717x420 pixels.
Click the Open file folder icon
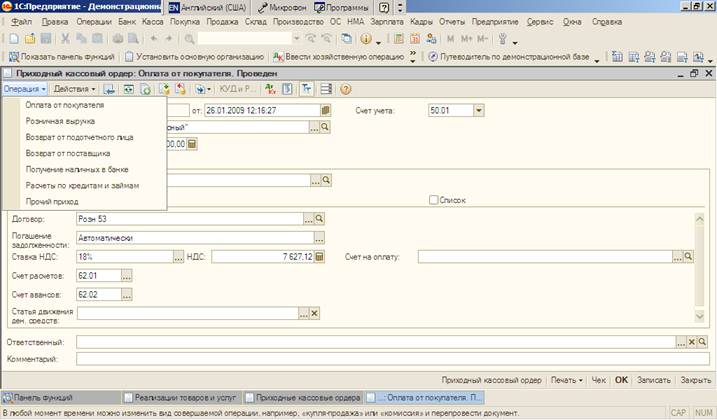coord(30,39)
